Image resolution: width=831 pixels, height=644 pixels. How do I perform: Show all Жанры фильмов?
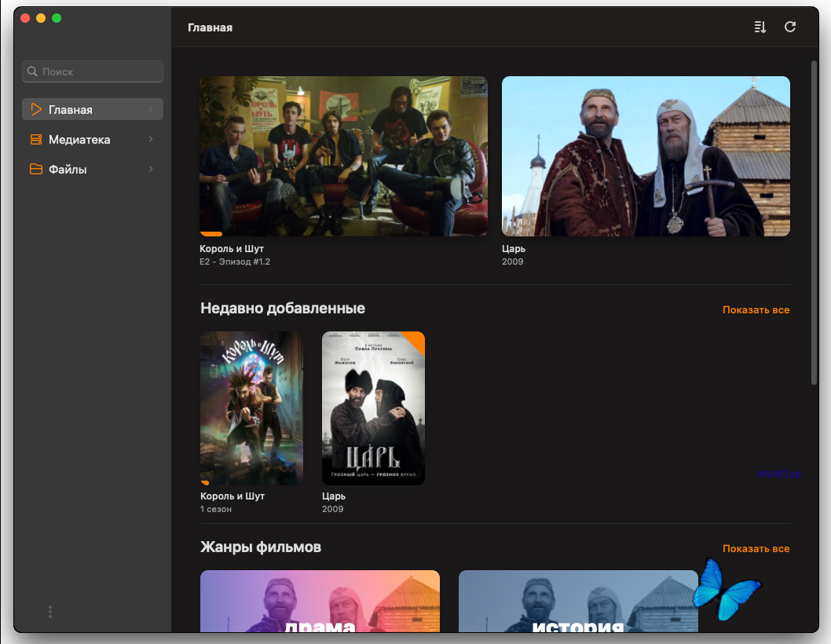click(x=756, y=549)
